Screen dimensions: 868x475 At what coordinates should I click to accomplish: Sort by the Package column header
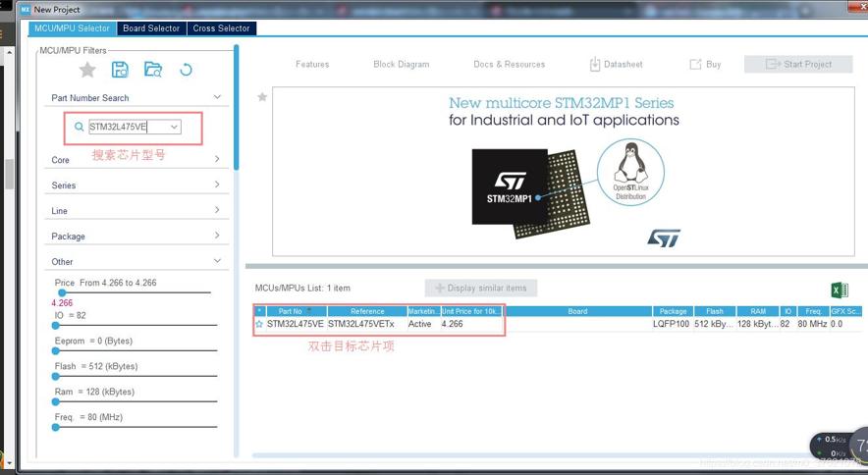click(x=673, y=311)
